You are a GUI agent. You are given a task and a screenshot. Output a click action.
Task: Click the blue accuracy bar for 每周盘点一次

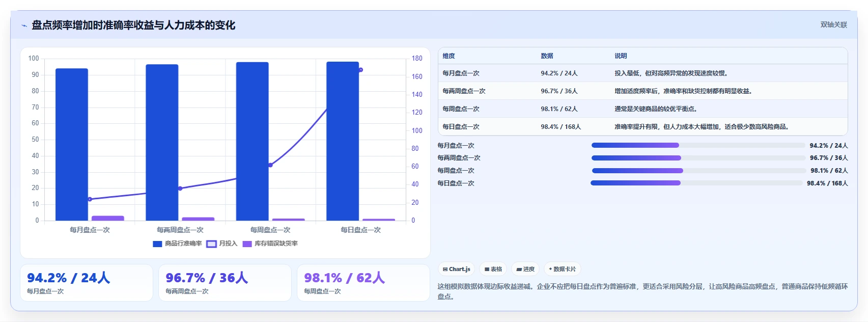click(x=252, y=141)
